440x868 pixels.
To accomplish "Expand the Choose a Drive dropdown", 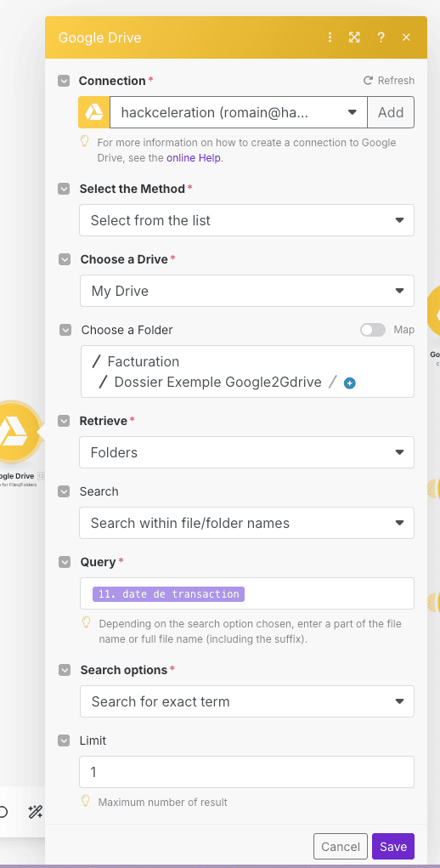I will point(246,291).
